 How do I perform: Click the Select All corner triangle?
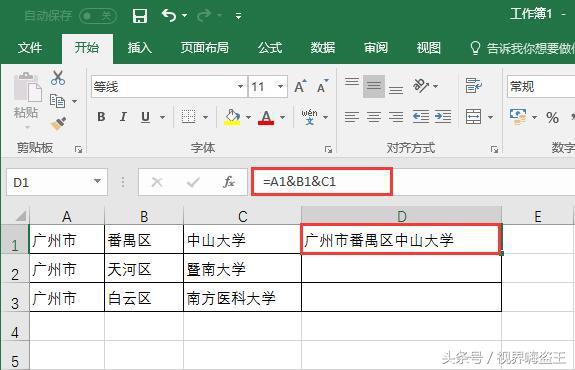21,216
